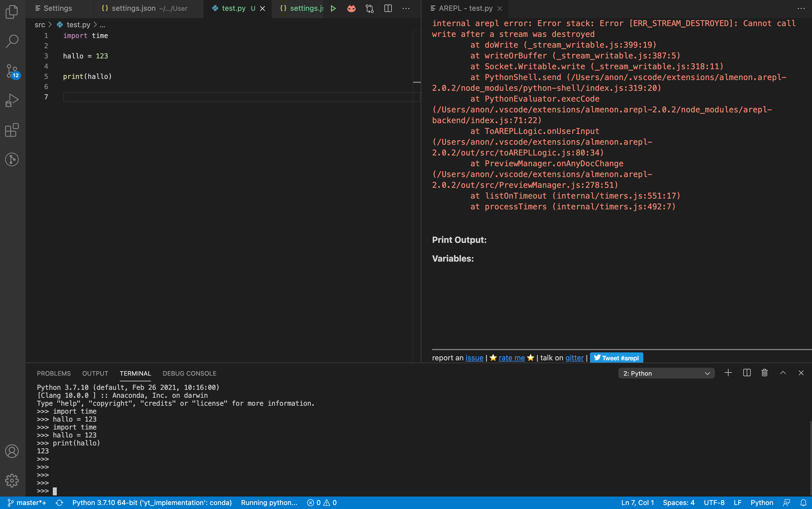812x509 pixels.
Task: Open the editor more actions ellipsis menu
Action: tap(406, 9)
